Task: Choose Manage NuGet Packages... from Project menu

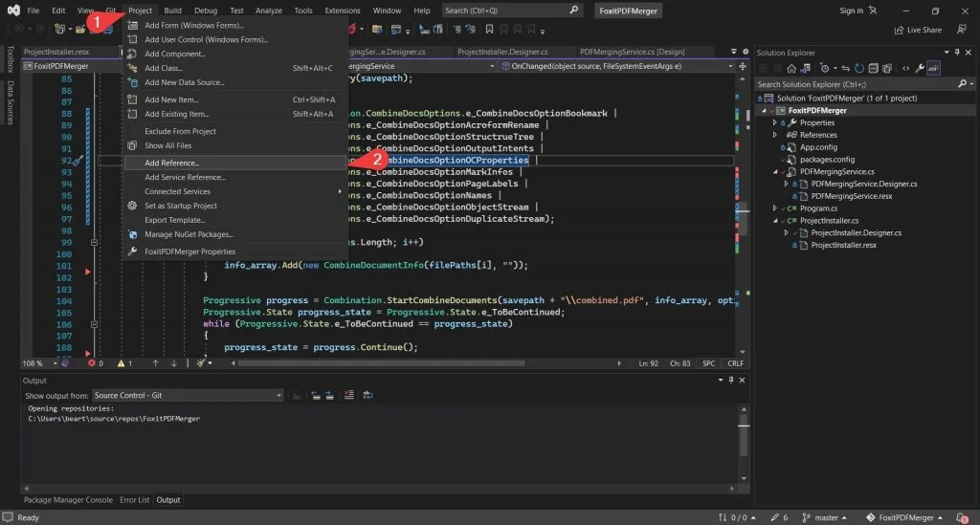Action: tap(235, 234)
